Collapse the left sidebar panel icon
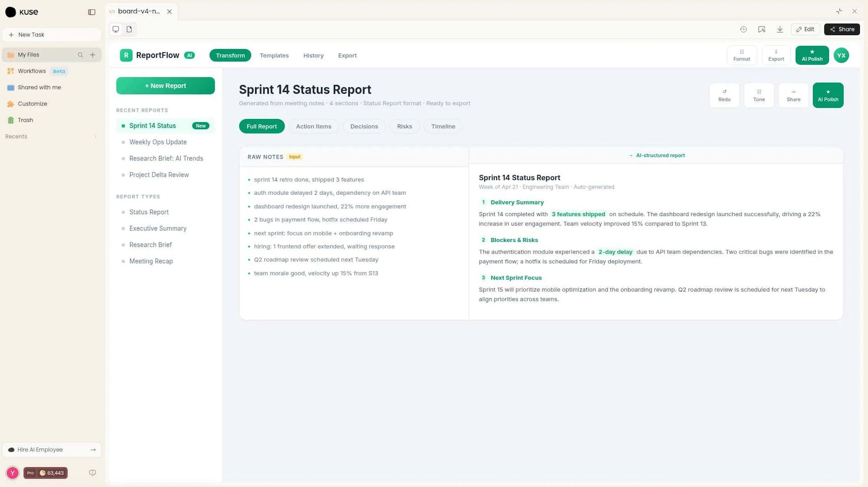The image size is (868, 487). [x=92, y=12]
